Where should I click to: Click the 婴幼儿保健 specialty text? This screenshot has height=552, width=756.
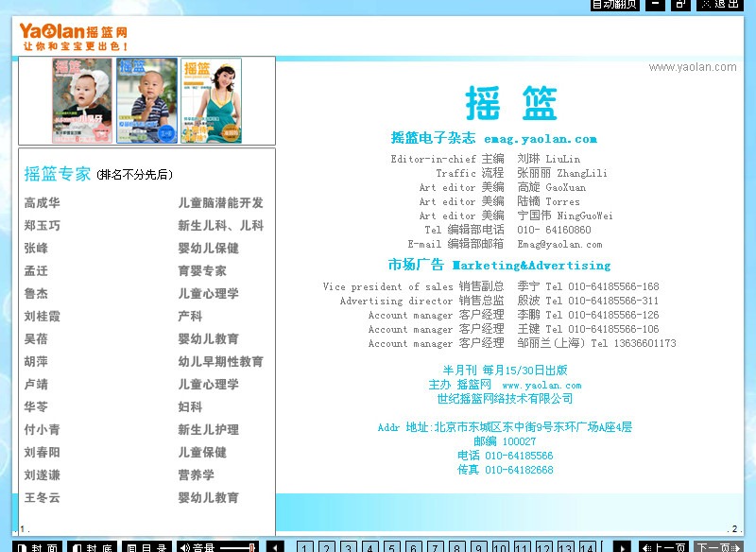pyautogui.click(x=208, y=248)
